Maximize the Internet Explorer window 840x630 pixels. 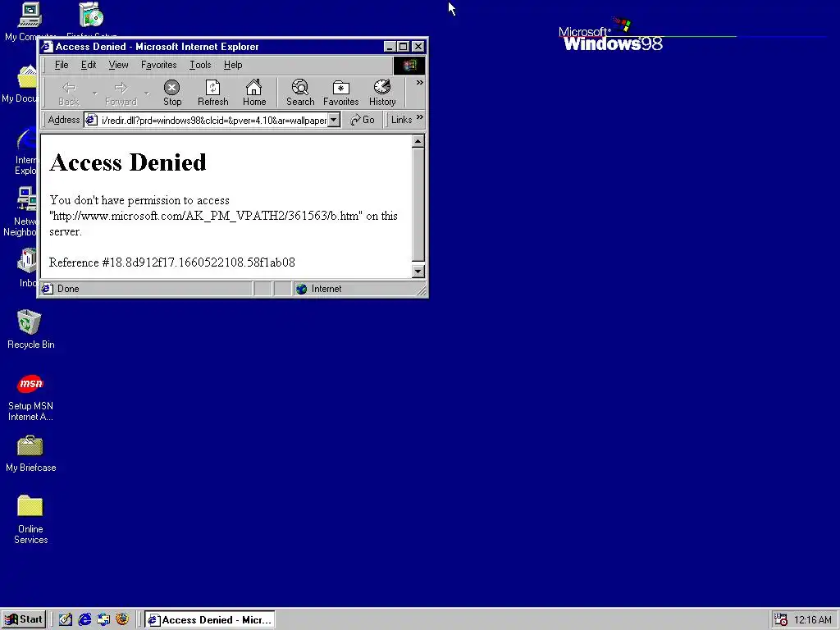point(403,47)
